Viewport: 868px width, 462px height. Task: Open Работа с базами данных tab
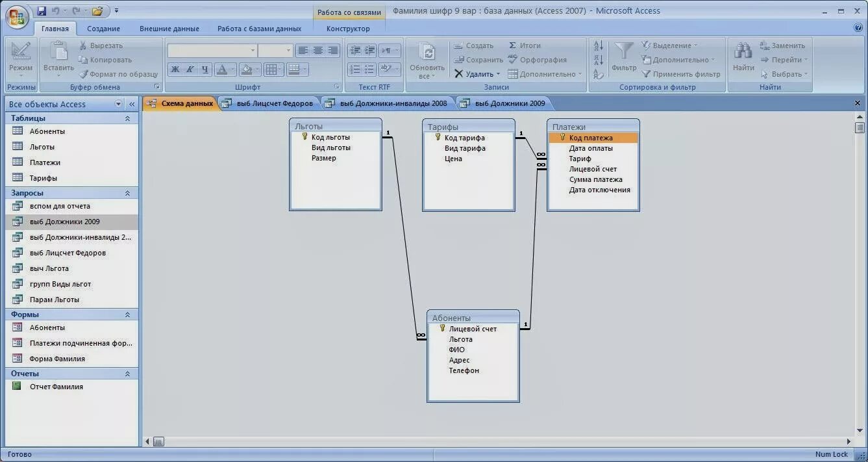click(259, 29)
